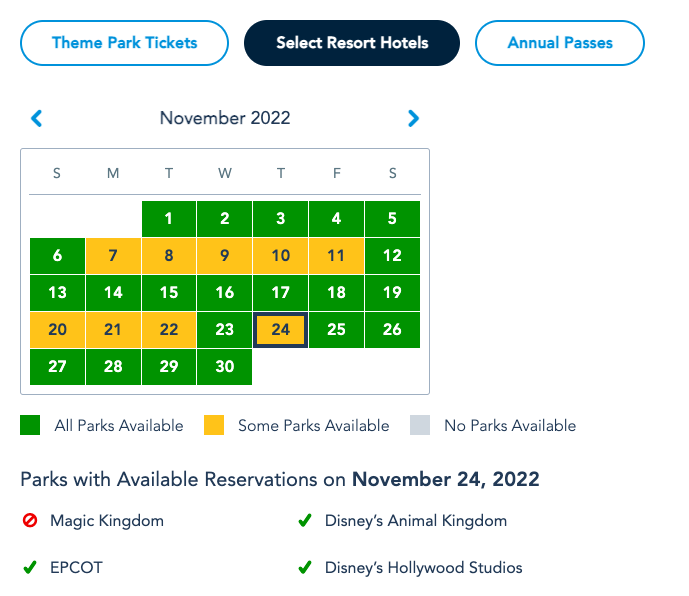The height and width of the screenshot is (596, 689).
Task: Advance to next month arrow
Action: [413, 119]
